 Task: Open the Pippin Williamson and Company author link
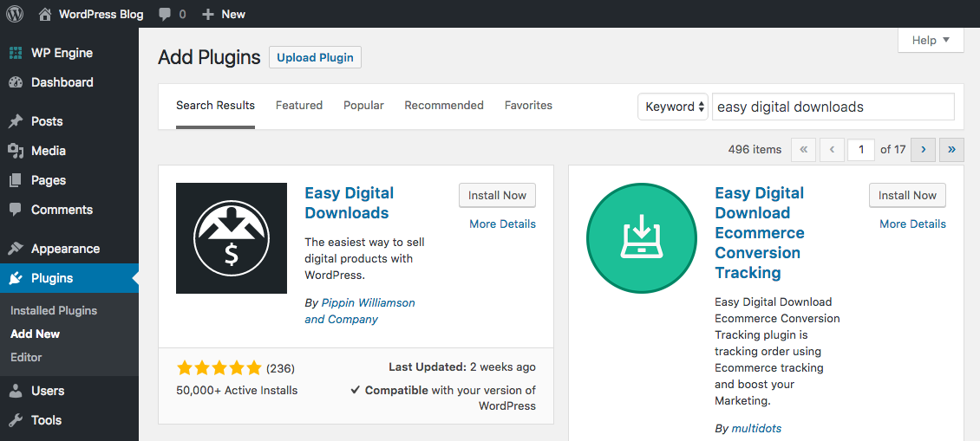[x=360, y=311]
